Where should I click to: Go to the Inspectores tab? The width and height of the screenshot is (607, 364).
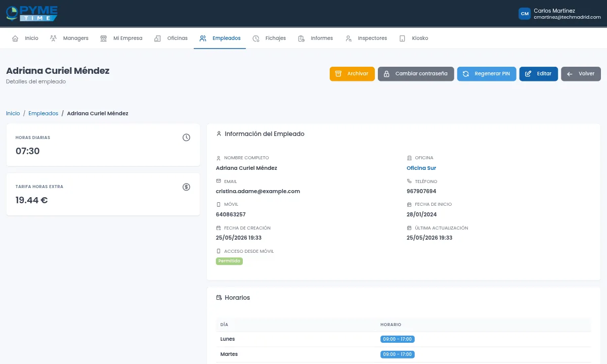(x=366, y=38)
